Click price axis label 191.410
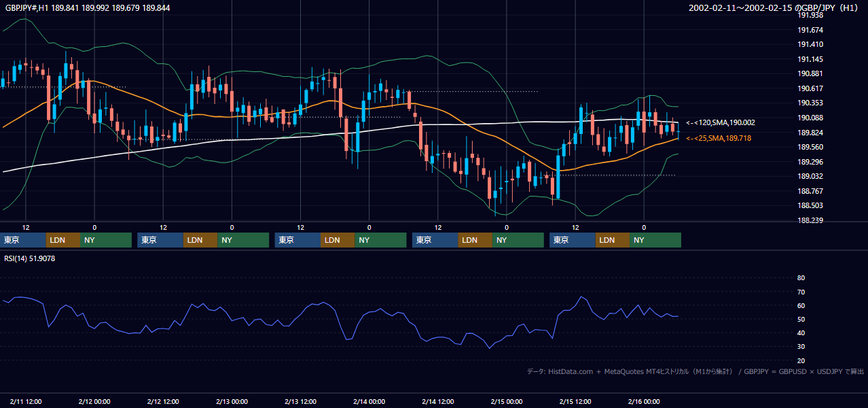 tap(810, 44)
